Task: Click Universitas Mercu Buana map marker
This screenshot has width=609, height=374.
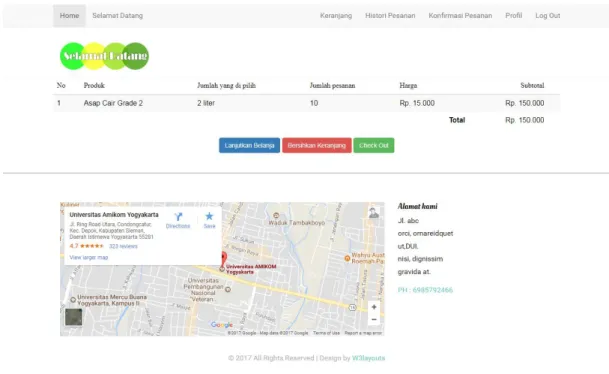Action: [73, 300]
